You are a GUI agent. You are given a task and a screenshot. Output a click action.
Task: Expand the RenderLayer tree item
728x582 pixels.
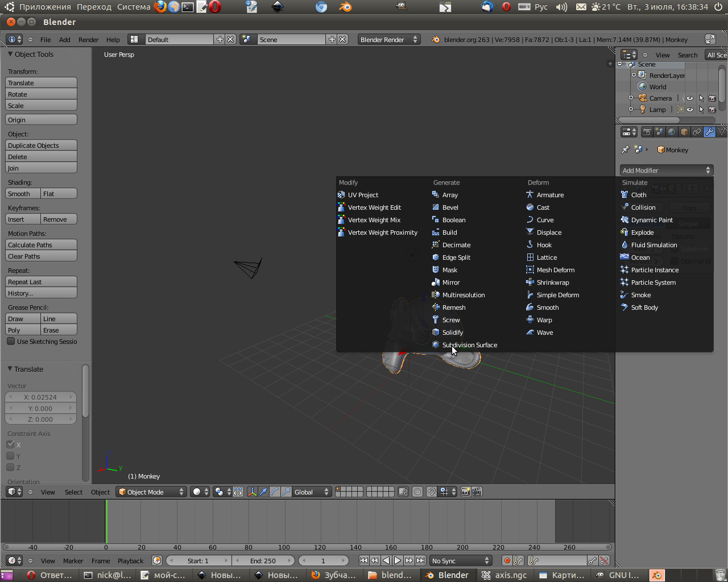pos(634,75)
